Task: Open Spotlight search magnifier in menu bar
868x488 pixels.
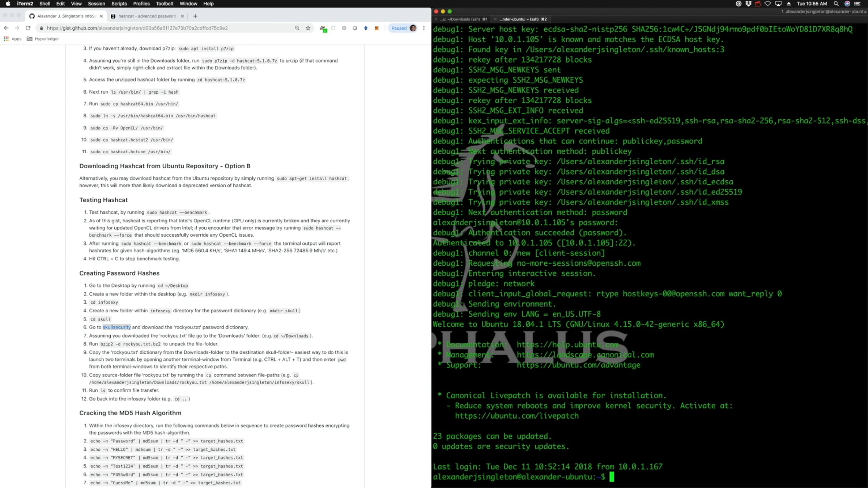Action: (836, 4)
